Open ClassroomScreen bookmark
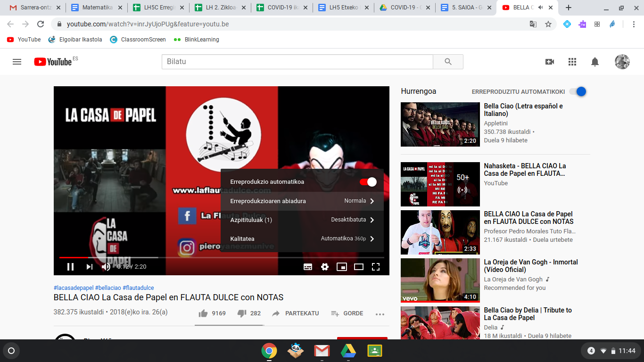Screen dimensions: 644x362 138,40
